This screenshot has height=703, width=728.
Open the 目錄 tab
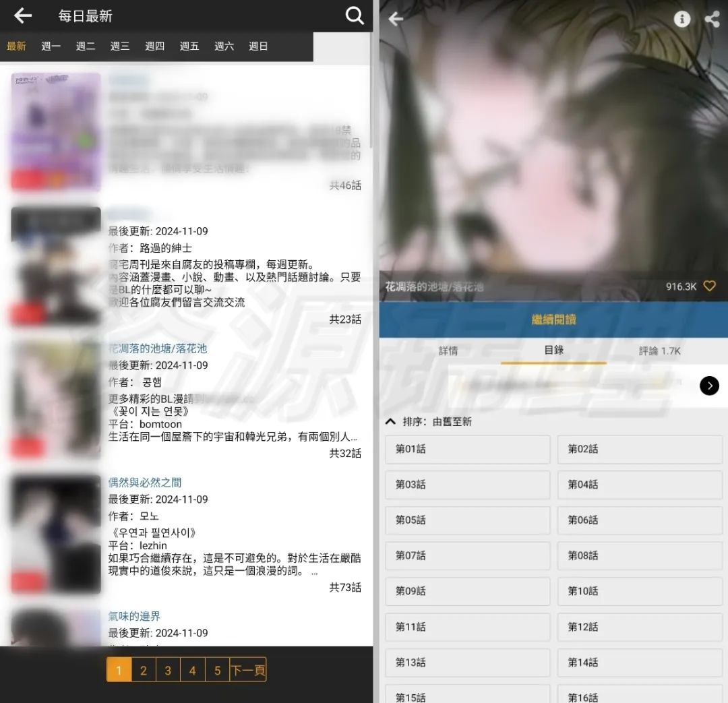tap(553, 350)
